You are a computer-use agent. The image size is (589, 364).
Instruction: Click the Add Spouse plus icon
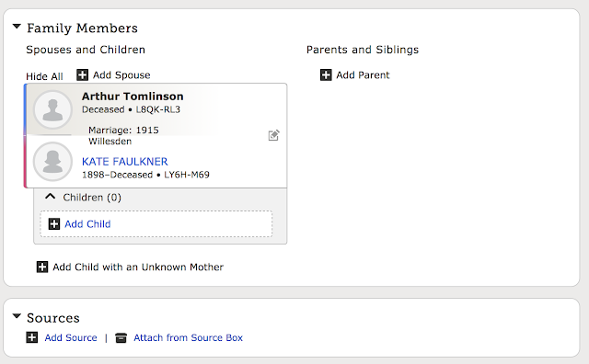[x=82, y=74]
